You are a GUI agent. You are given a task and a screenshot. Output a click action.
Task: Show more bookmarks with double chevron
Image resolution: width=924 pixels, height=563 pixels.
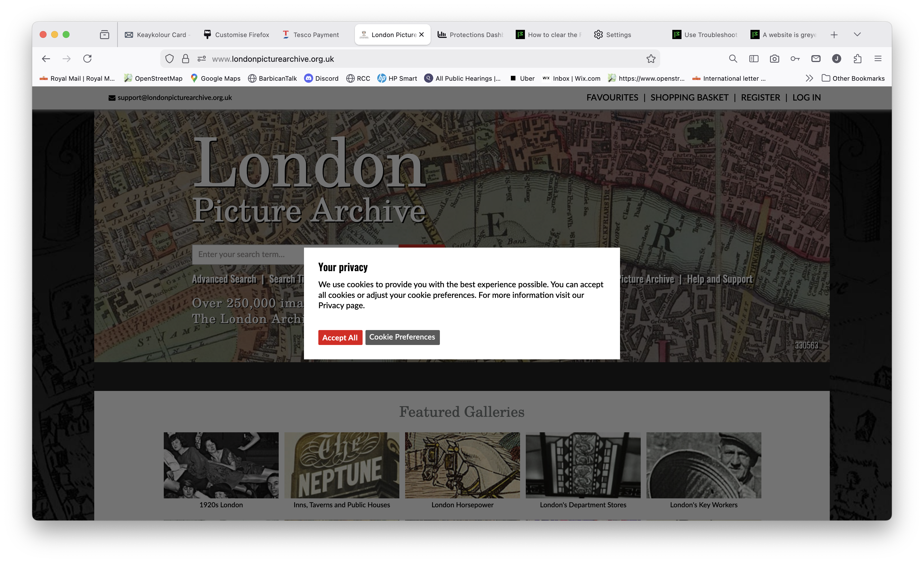809,78
